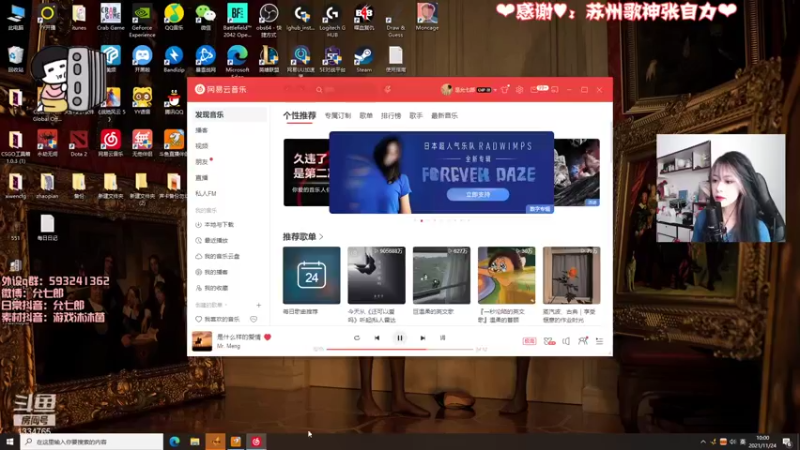Open the messages mail icon
The width and height of the screenshot is (800, 450).
pyautogui.click(x=534, y=89)
